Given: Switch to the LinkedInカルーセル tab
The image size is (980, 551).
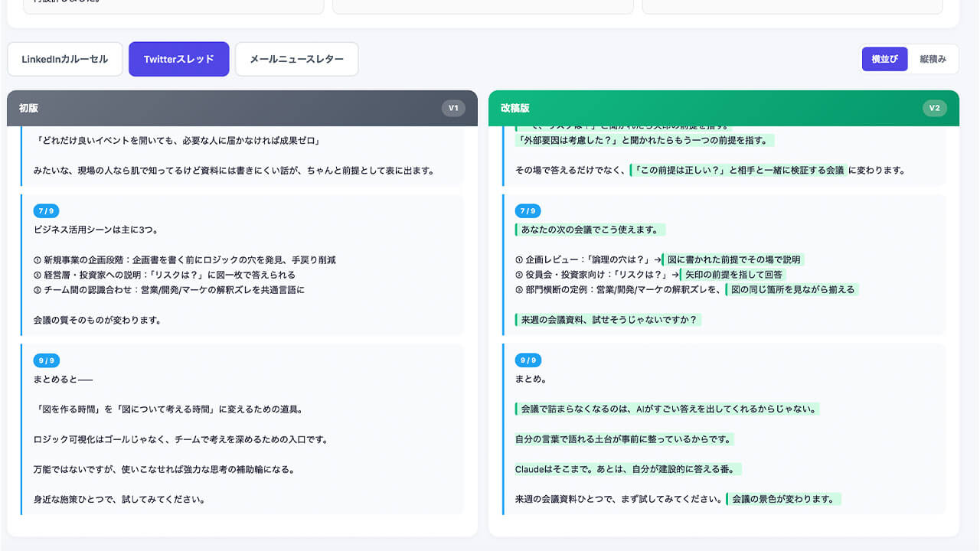Looking at the screenshot, I should click(65, 59).
